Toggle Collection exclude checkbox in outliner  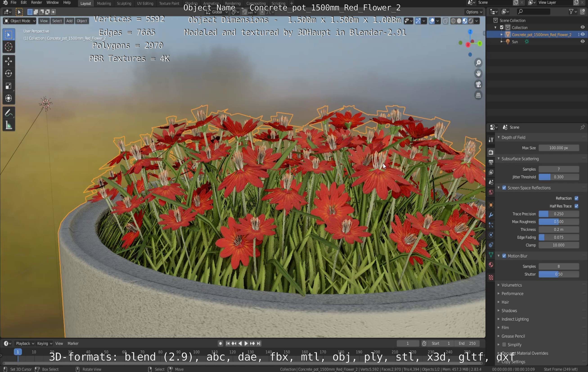pos(502,28)
